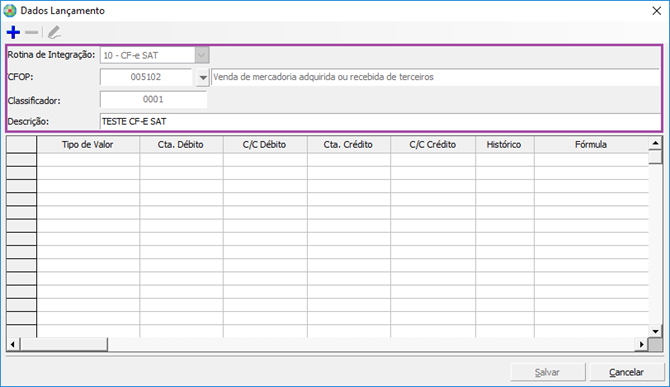Click the Salvar button
This screenshot has width=670, height=387.
548,372
